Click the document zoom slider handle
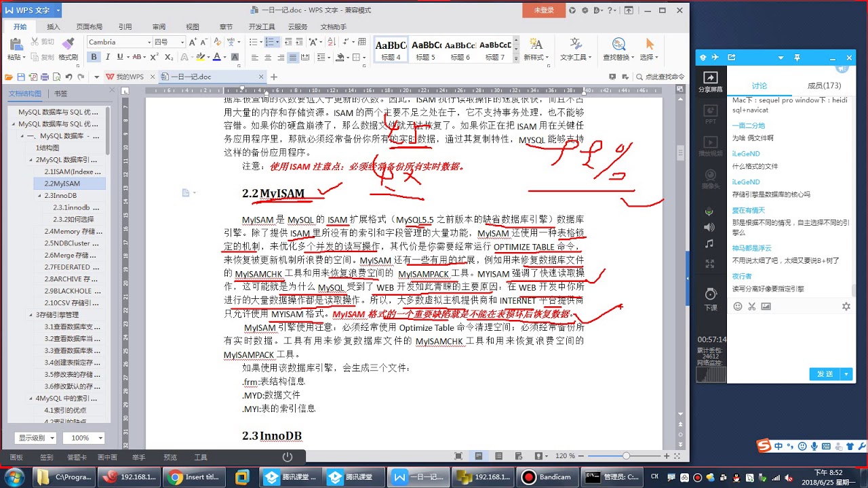The height and width of the screenshot is (488, 868). 626,456
